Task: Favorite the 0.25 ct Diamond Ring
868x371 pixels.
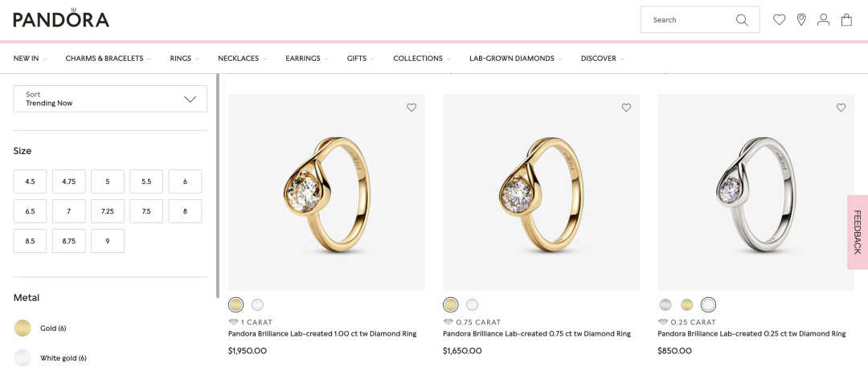Action: click(841, 108)
